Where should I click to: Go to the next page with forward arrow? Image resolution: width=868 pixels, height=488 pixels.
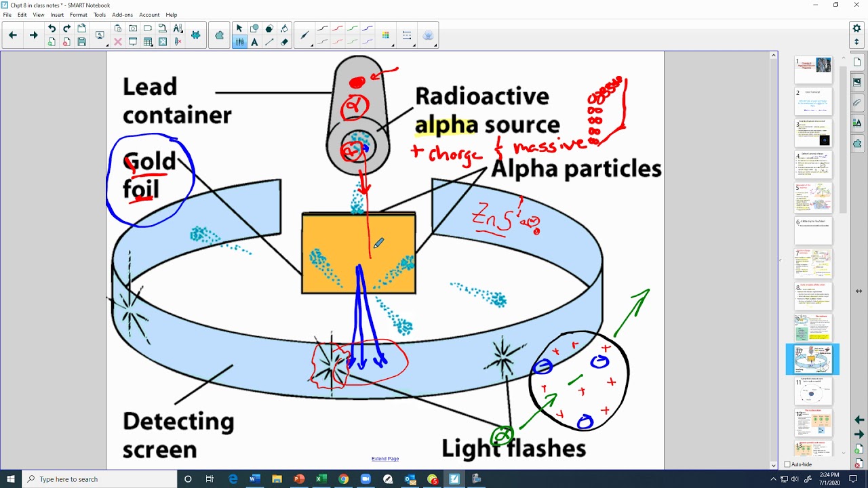pos(33,35)
